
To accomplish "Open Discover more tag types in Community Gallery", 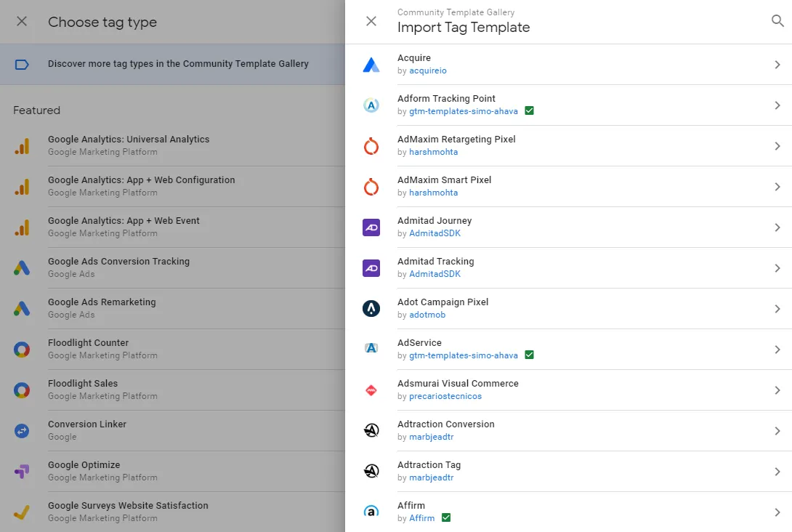I will pos(172,64).
